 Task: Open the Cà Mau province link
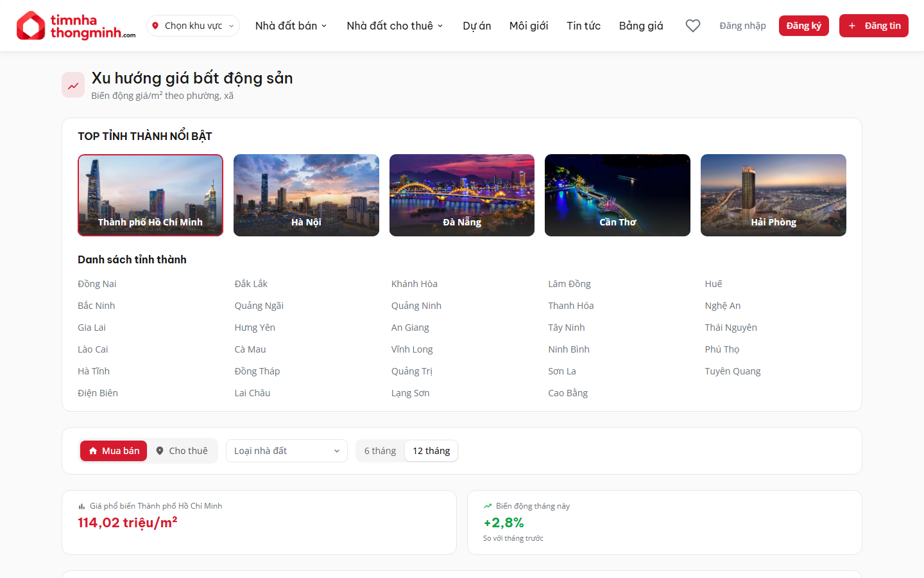pos(250,349)
